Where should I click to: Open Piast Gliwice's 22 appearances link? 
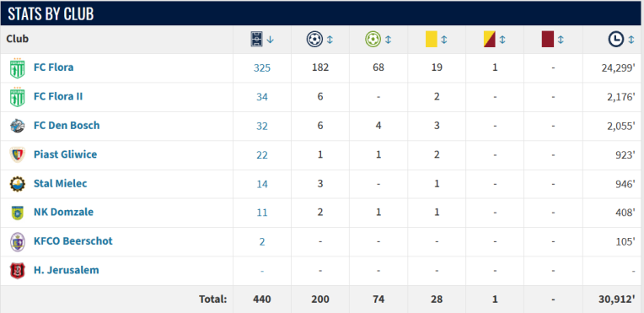point(262,155)
